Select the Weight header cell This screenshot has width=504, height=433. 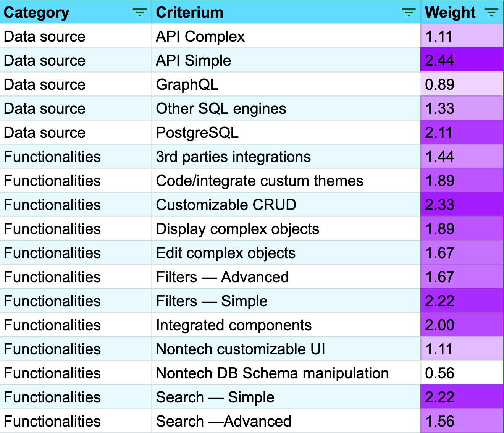(x=450, y=13)
